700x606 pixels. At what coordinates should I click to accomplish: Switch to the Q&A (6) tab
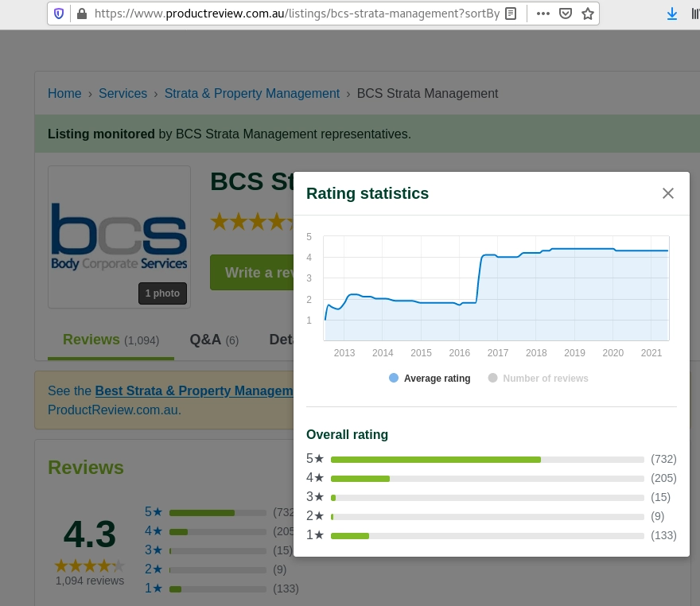pyautogui.click(x=214, y=340)
